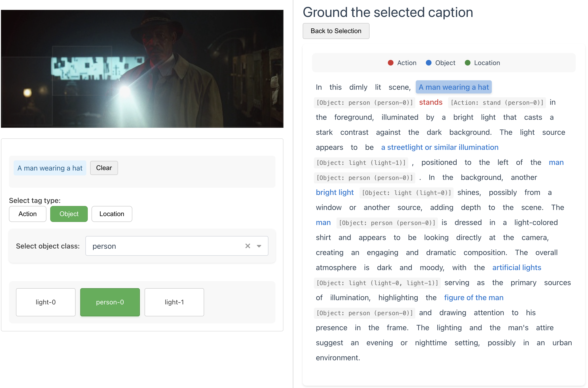Select the 'bright light' caption phrase
Screen dimensions: 588x388
(335, 192)
